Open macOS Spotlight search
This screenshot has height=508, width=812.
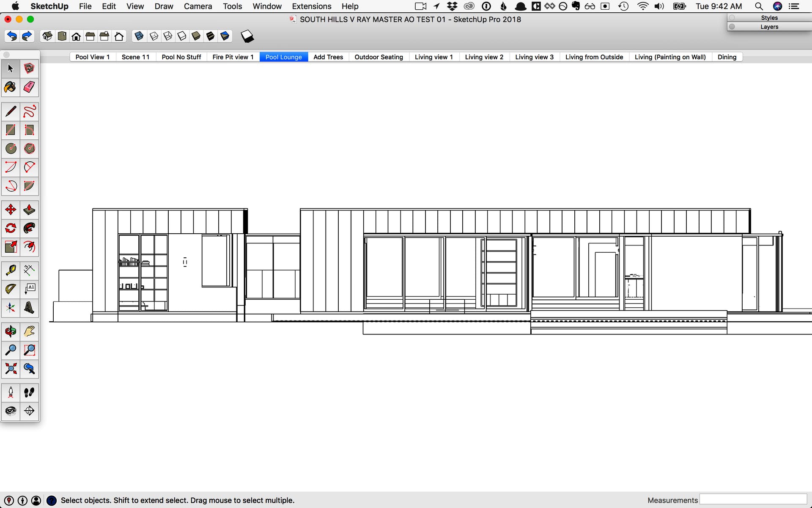click(759, 6)
